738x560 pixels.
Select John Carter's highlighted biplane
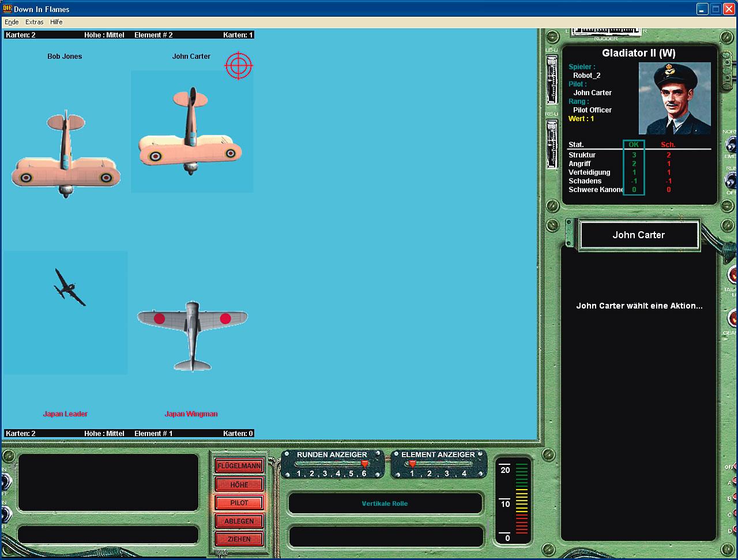point(191,131)
